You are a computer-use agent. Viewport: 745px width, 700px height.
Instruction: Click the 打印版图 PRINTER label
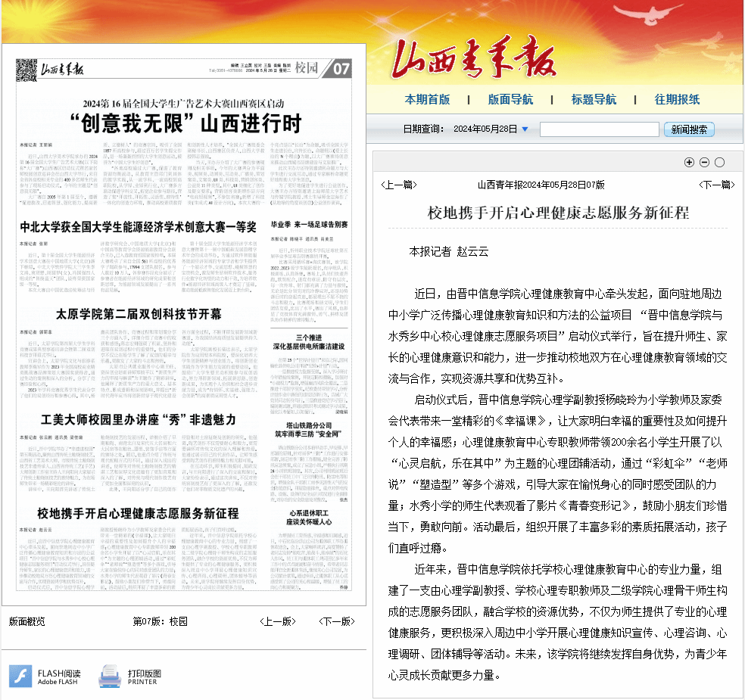pyautogui.click(x=145, y=677)
